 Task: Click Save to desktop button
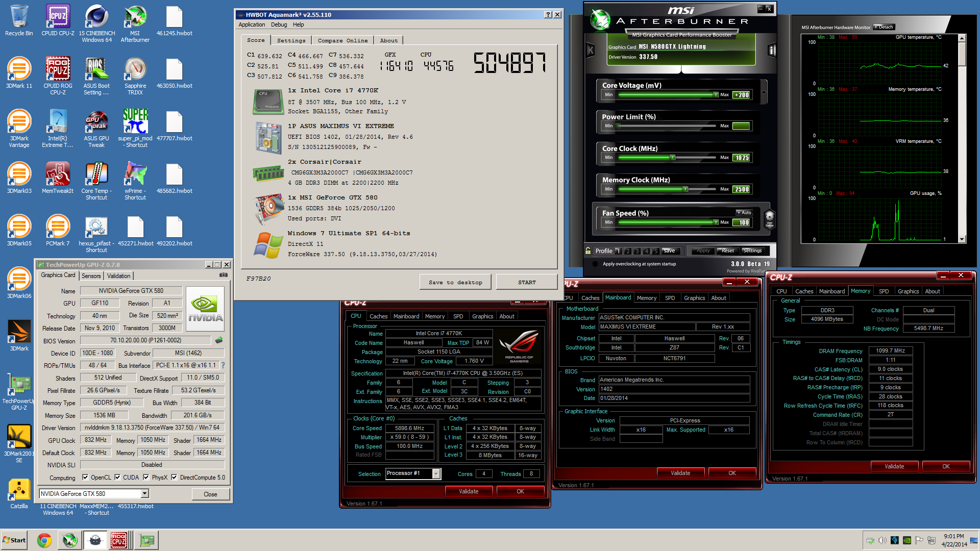(455, 282)
